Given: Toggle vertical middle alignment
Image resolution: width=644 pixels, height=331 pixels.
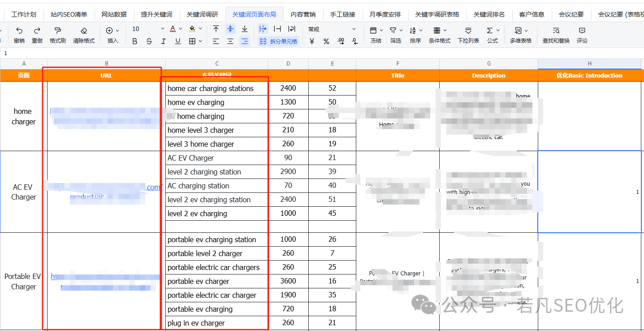Looking at the screenshot, I should click(230, 29).
